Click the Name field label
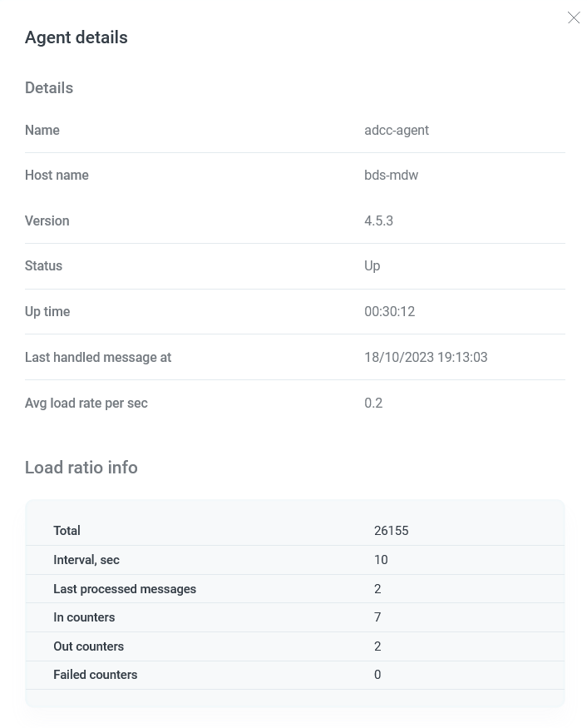This screenshot has height=728, width=587. click(x=42, y=130)
